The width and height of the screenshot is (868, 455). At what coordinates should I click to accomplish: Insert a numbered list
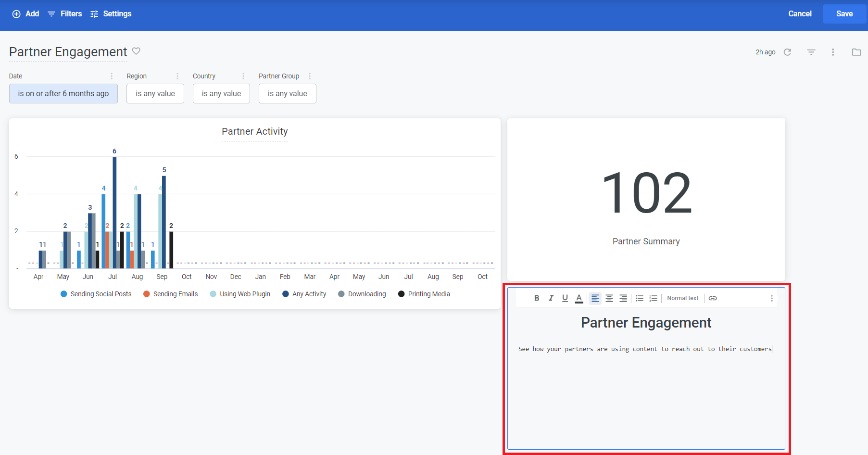654,298
